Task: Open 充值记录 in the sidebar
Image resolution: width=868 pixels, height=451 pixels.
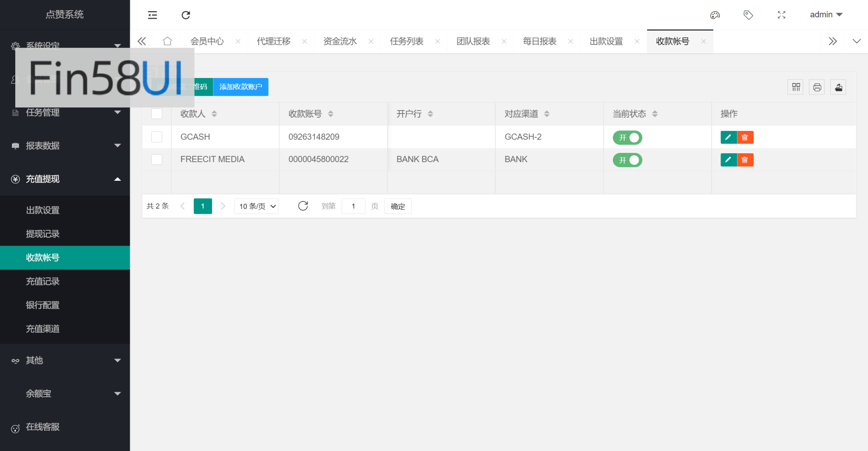Action: [x=43, y=281]
